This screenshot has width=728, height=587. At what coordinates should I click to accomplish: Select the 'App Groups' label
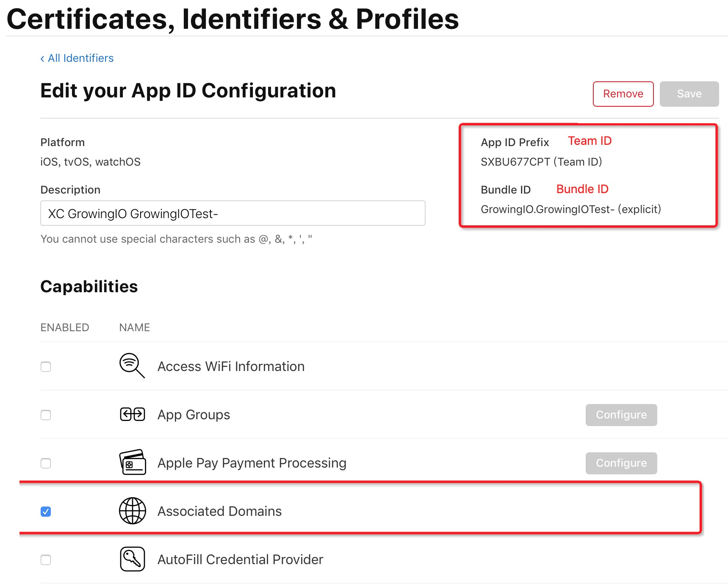194,415
